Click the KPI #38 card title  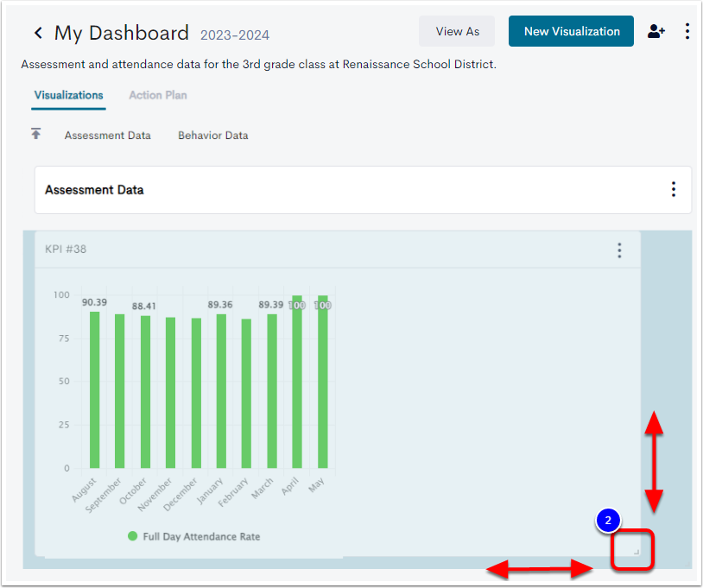66,250
